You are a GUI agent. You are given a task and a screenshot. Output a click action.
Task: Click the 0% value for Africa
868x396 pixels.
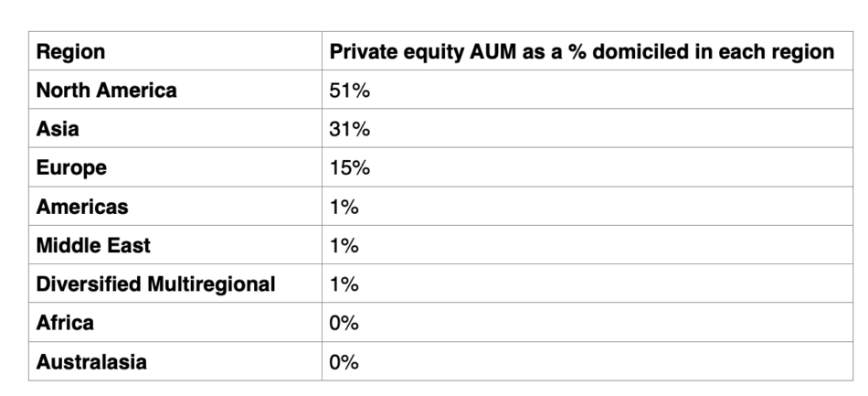pyautogui.click(x=344, y=323)
